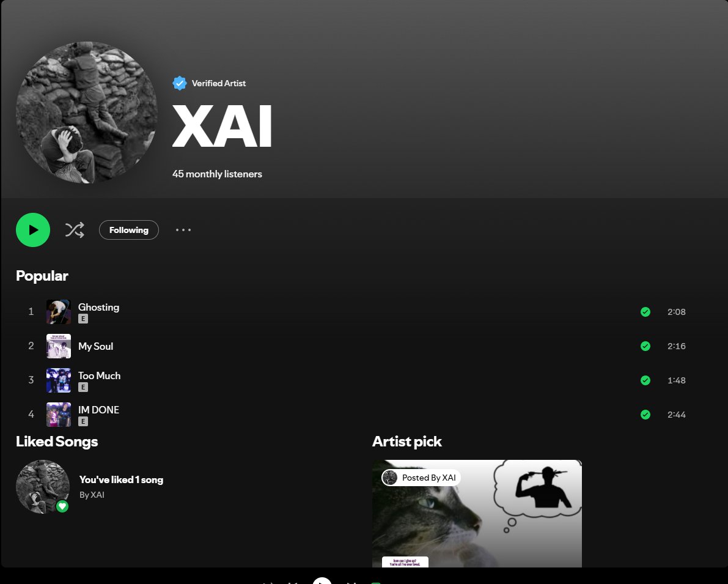The image size is (728, 584).
Task: Play XAI's music with green play button
Action: pos(33,230)
